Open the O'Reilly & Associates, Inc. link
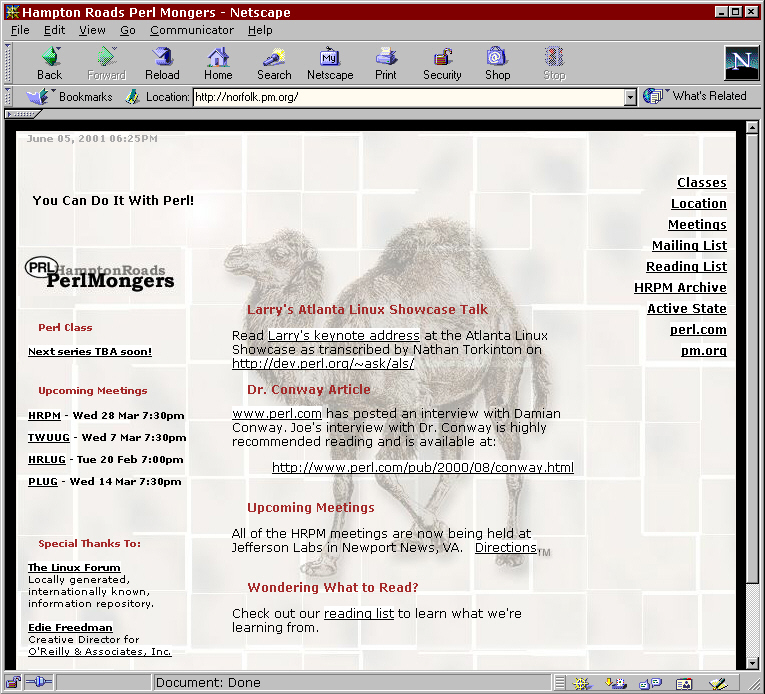765x694 pixels. (100, 652)
